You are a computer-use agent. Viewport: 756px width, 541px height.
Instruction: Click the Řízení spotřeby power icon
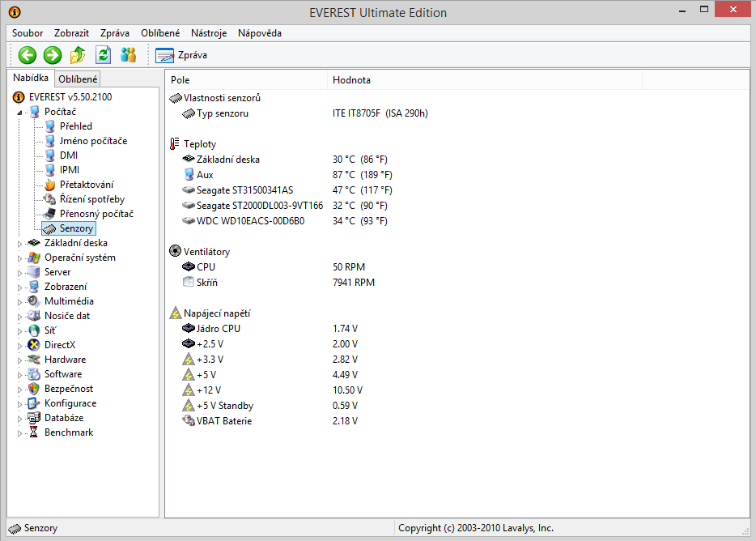(x=49, y=199)
